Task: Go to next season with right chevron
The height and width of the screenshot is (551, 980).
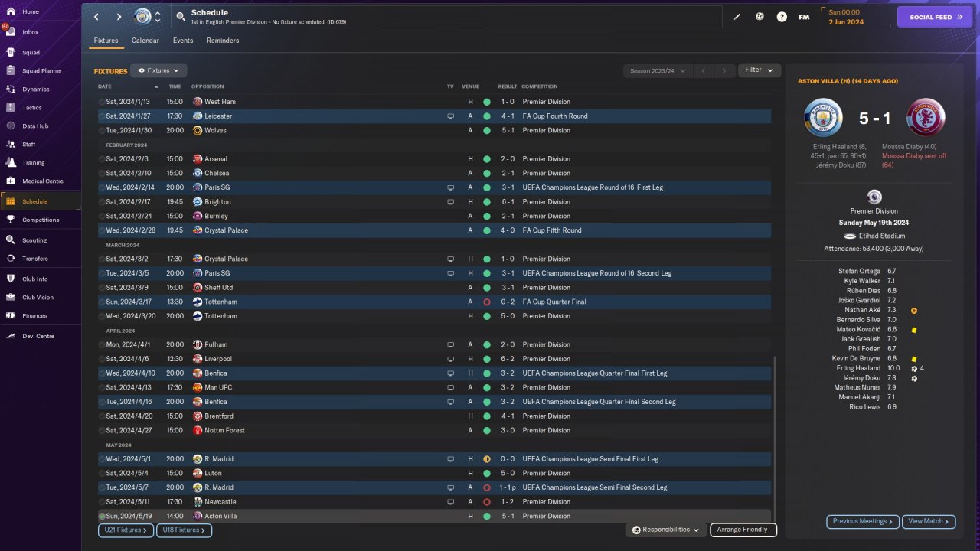Action: (x=724, y=71)
